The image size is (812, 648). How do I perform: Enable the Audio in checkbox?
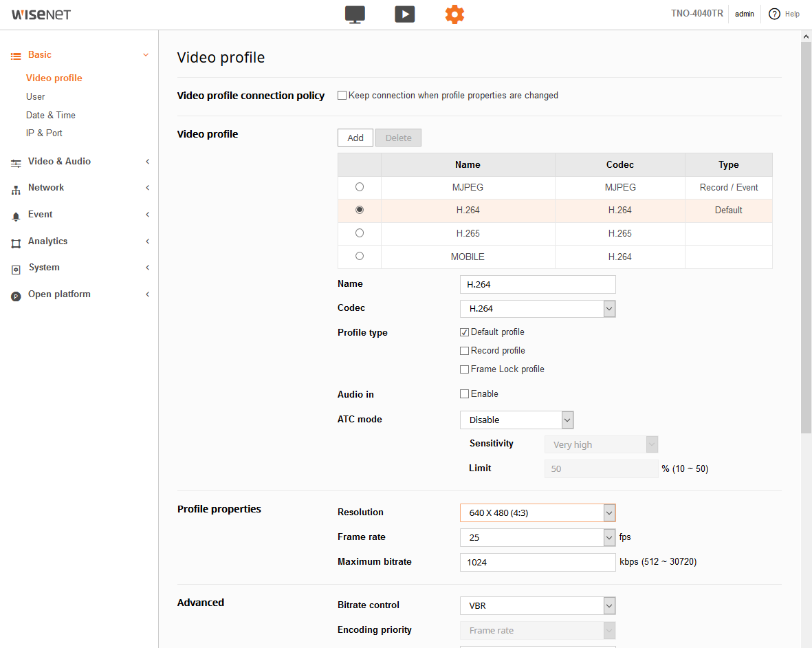click(x=465, y=394)
